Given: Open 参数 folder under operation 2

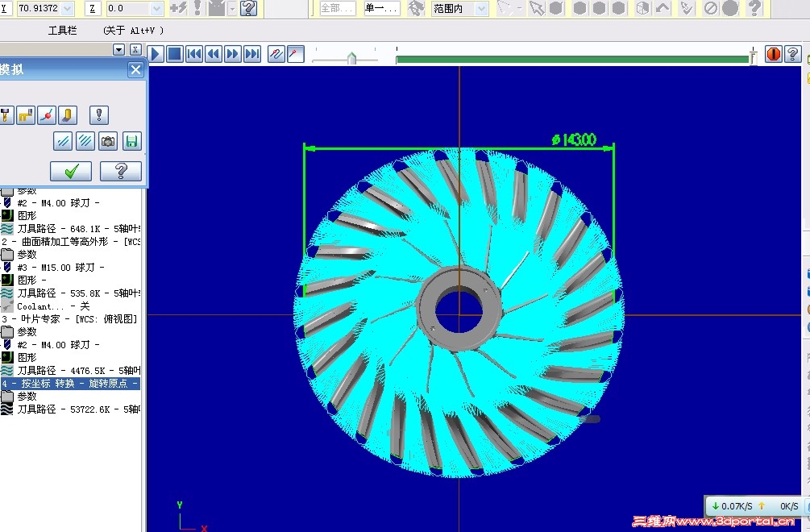Looking at the screenshot, I should pyautogui.click(x=27, y=254).
